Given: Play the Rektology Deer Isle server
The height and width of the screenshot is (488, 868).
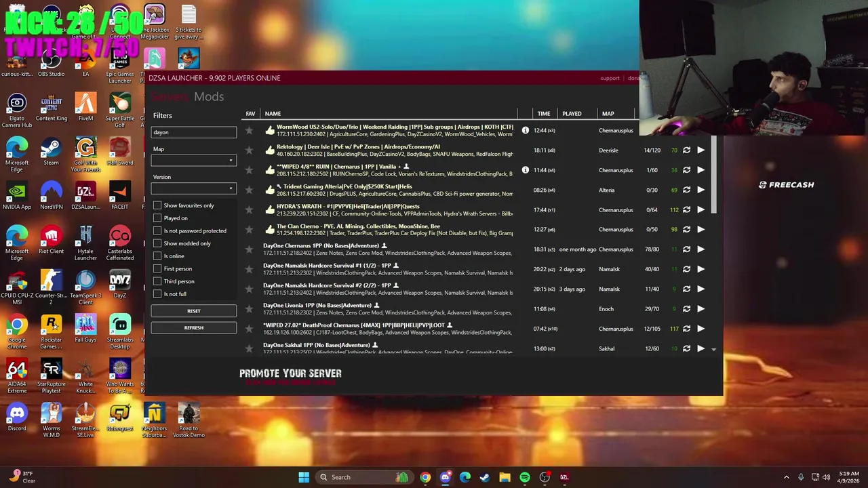Looking at the screenshot, I should tap(701, 150).
